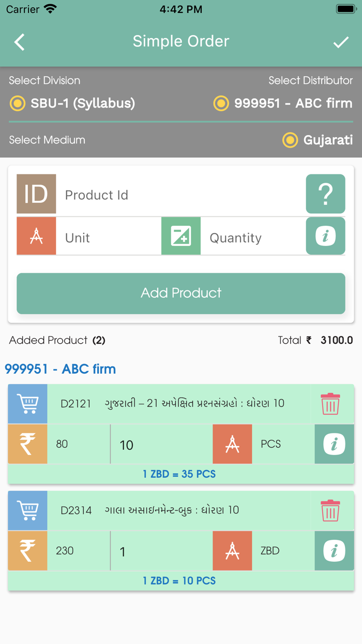Click the rupee icon on product D2314

27,551
